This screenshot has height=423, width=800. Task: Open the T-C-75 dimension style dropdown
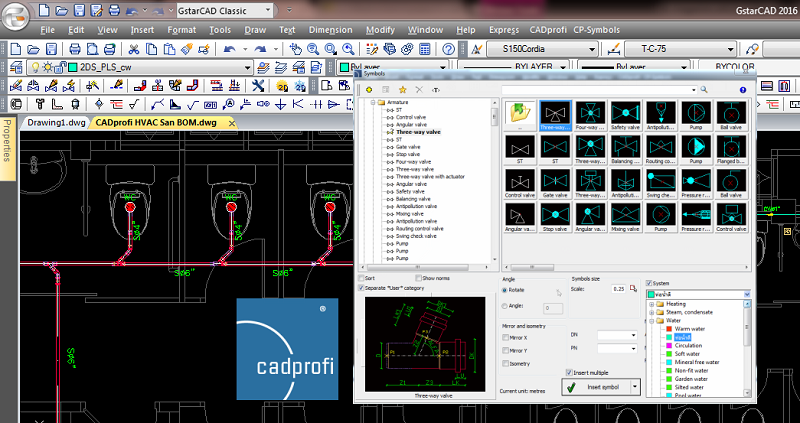tap(731, 49)
